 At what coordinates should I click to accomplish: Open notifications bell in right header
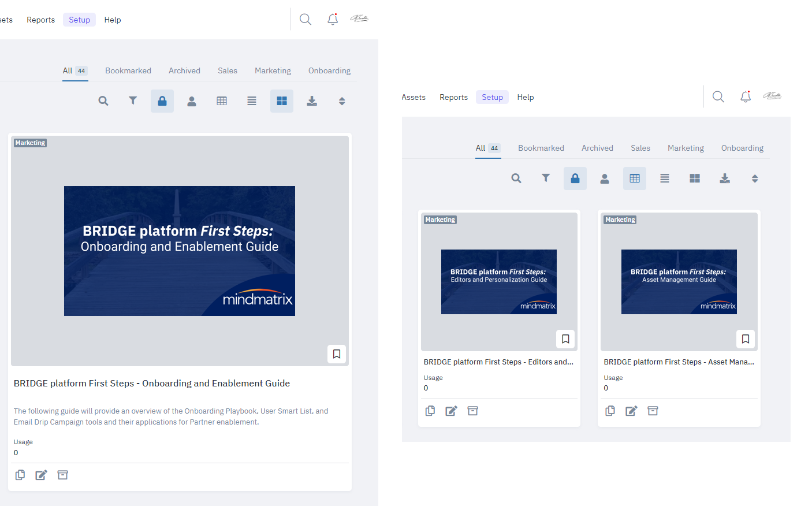(x=746, y=96)
